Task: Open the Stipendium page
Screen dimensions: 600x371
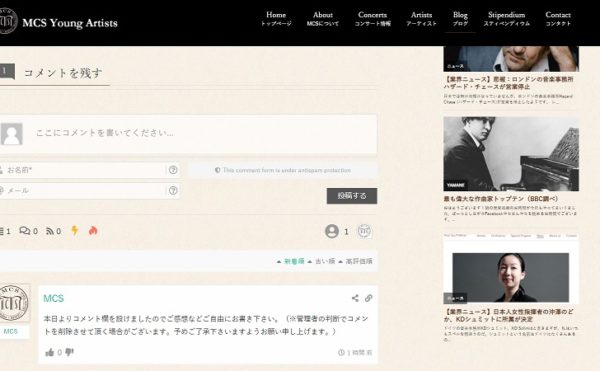Action: (506, 19)
